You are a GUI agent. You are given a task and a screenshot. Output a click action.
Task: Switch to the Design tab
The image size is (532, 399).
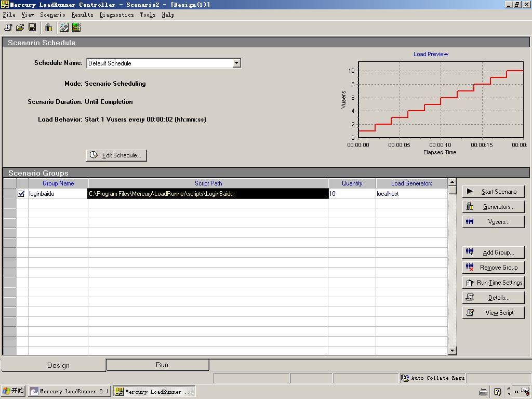(x=54, y=365)
